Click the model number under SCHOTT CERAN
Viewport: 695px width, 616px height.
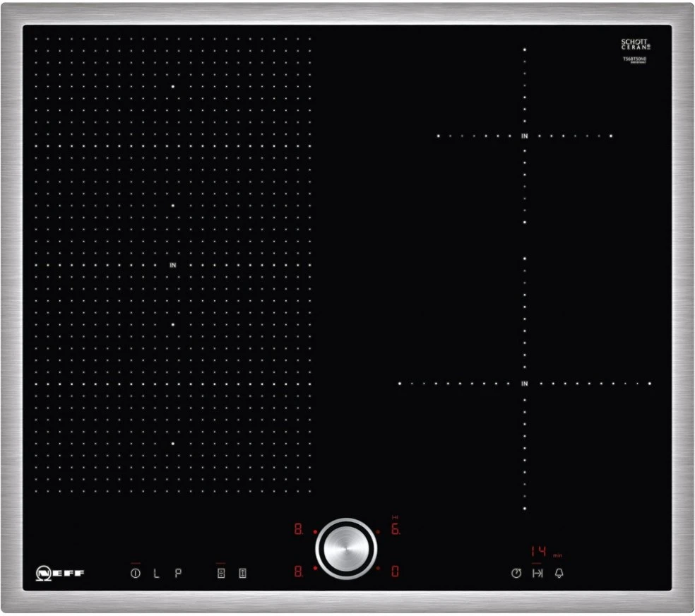click(634, 60)
